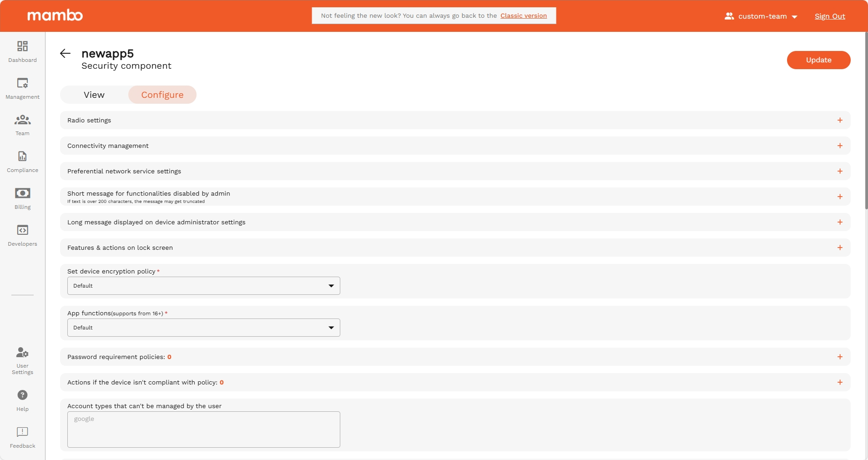Screen dimensions: 868x460
Task: Open the Classic version link
Action: pyautogui.click(x=524, y=15)
